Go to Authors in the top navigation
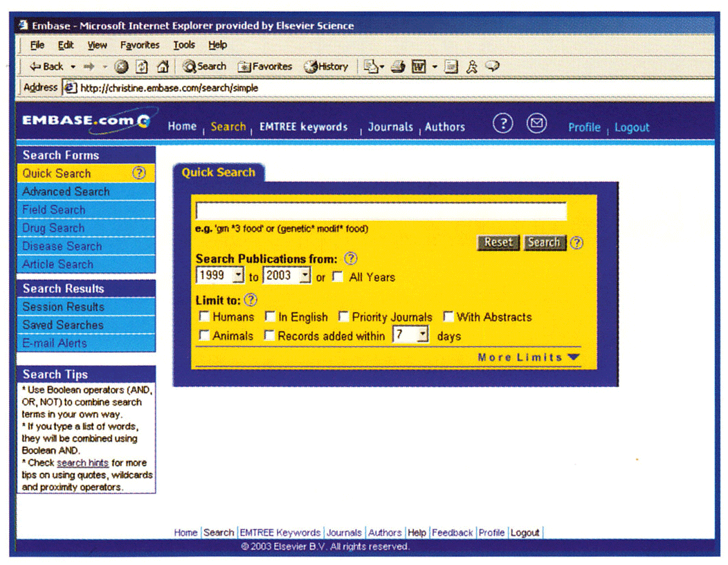 (445, 127)
